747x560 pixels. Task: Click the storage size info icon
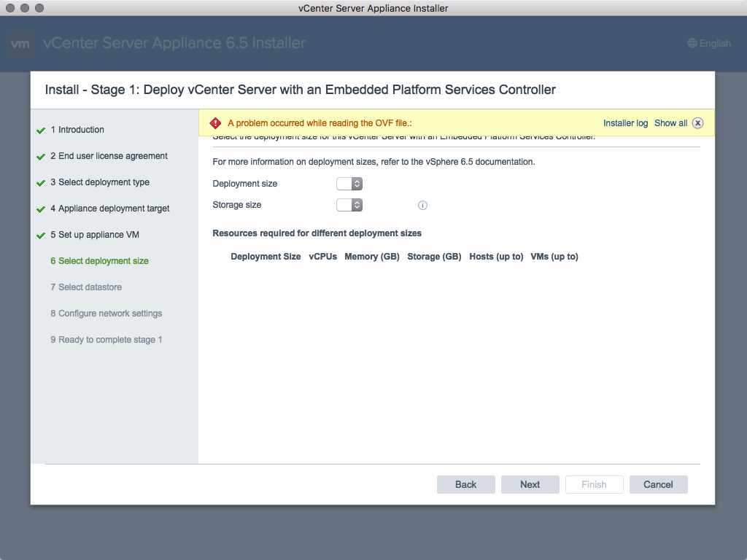422,206
